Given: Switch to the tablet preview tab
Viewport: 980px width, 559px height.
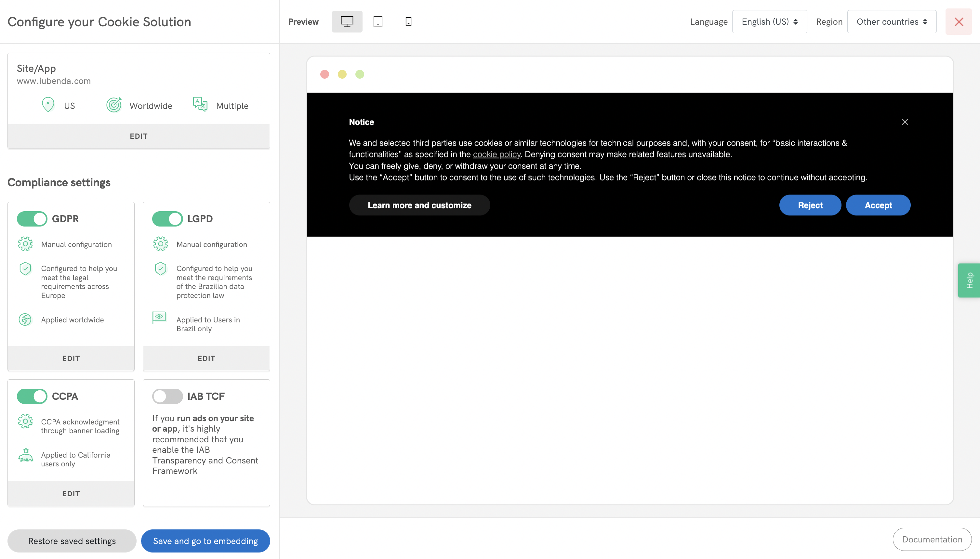Looking at the screenshot, I should pos(377,21).
